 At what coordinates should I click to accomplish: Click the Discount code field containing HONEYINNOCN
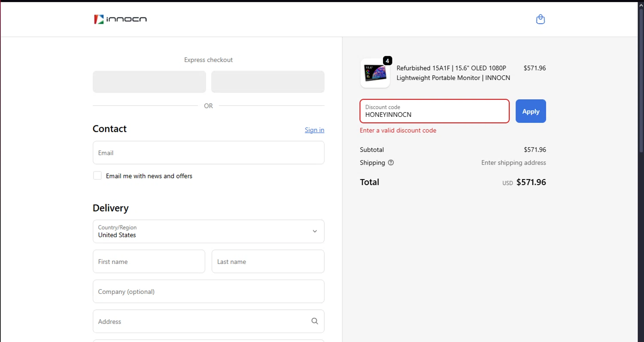pos(434,111)
